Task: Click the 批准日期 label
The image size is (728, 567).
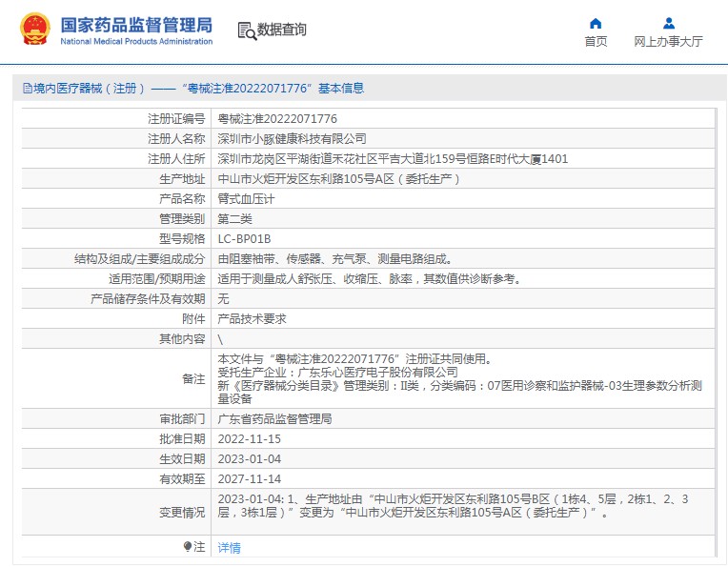Action: pos(182,439)
